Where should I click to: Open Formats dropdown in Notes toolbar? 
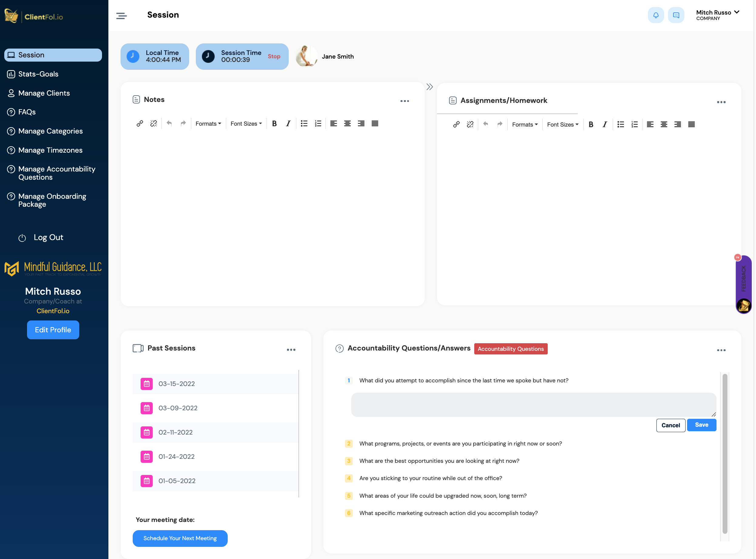(208, 124)
